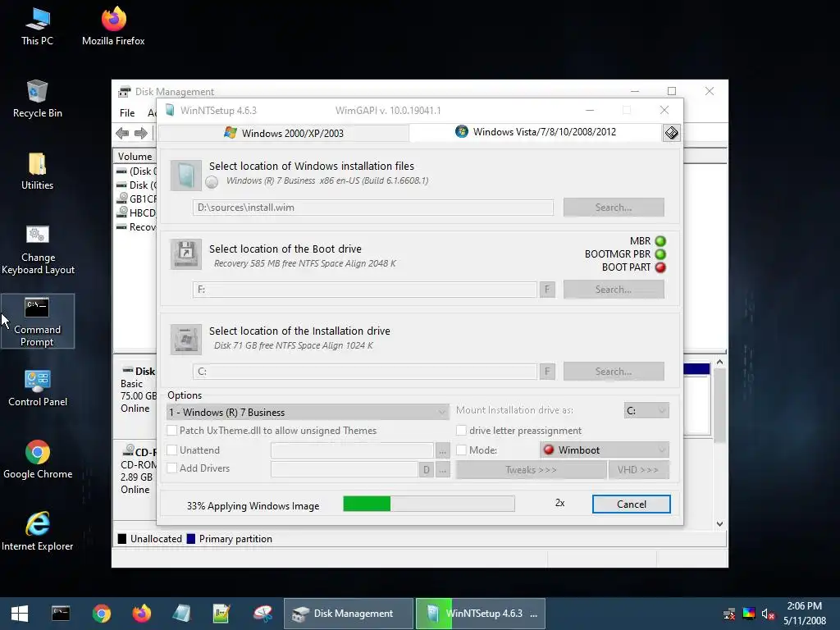The width and height of the screenshot is (840, 630).
Task: Open the paint-style taskbar icon
Action: [262, 614]
